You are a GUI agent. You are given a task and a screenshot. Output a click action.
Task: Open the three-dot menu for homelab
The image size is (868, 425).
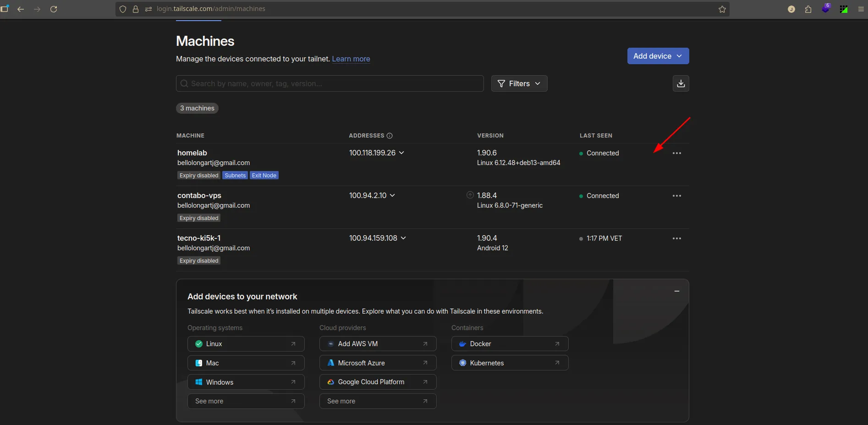tap(676, 153)
